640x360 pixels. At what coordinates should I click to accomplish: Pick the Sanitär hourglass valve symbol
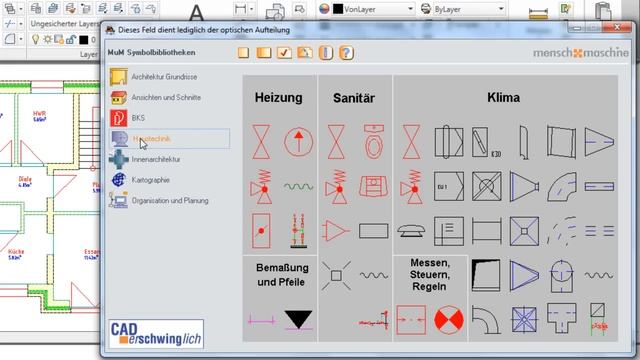[x=336, y=142]
